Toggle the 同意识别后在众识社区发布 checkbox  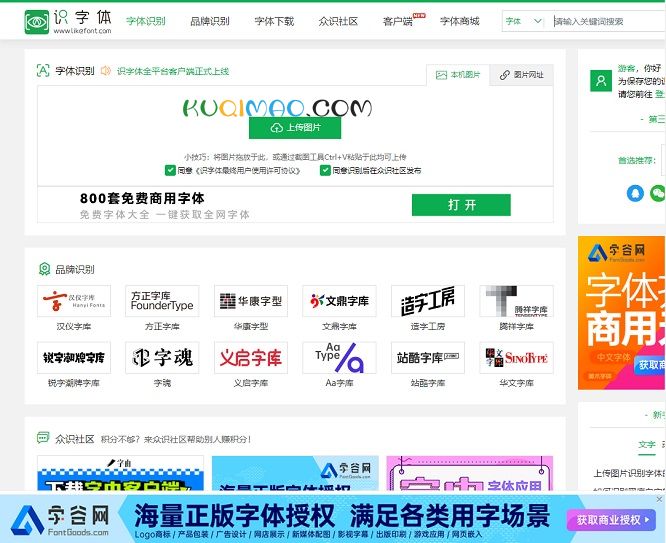(325, 170)
